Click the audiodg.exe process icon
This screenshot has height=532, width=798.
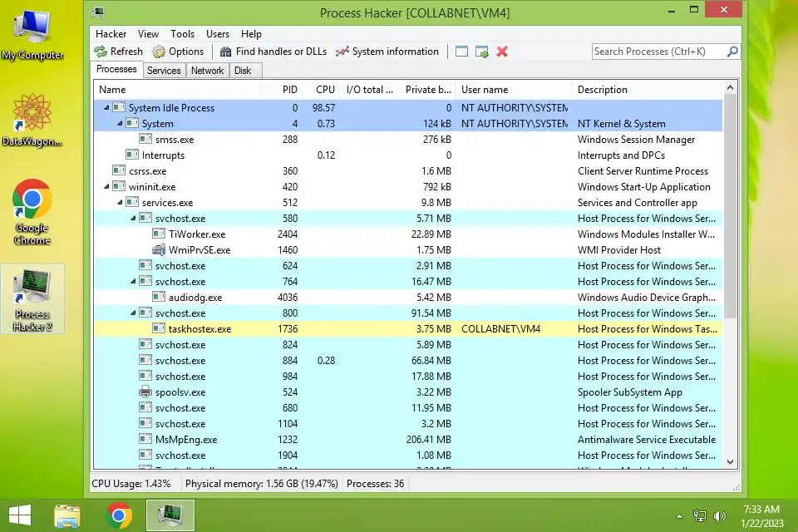point(159,298)
